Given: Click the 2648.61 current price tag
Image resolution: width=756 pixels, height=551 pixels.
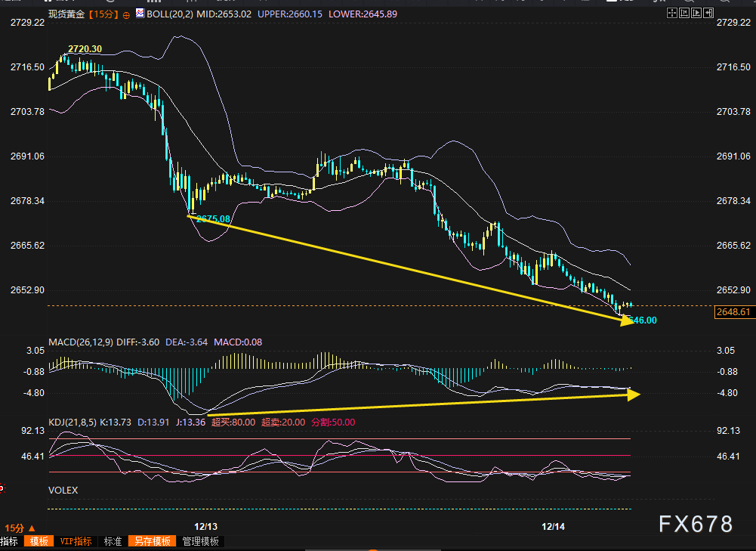Looking at the screenshot, I should click(x=733, y=312).
